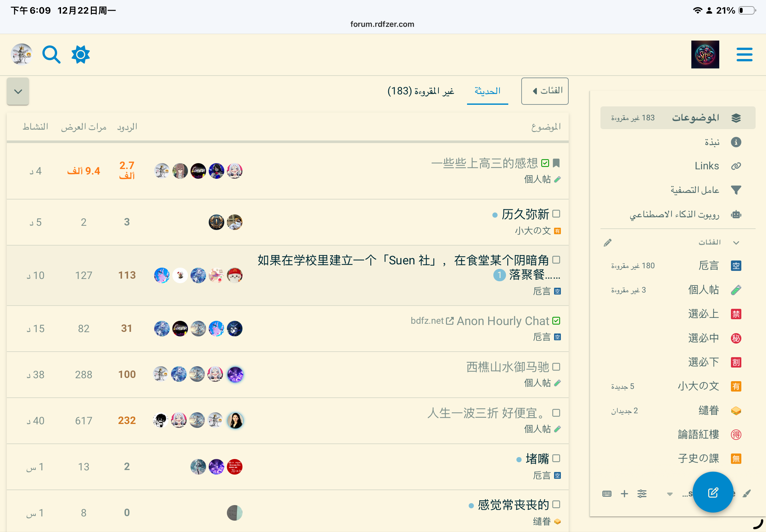
Task: Switch to the unread (183) tab
Action: pyautogui.click(x=421, y=91)
